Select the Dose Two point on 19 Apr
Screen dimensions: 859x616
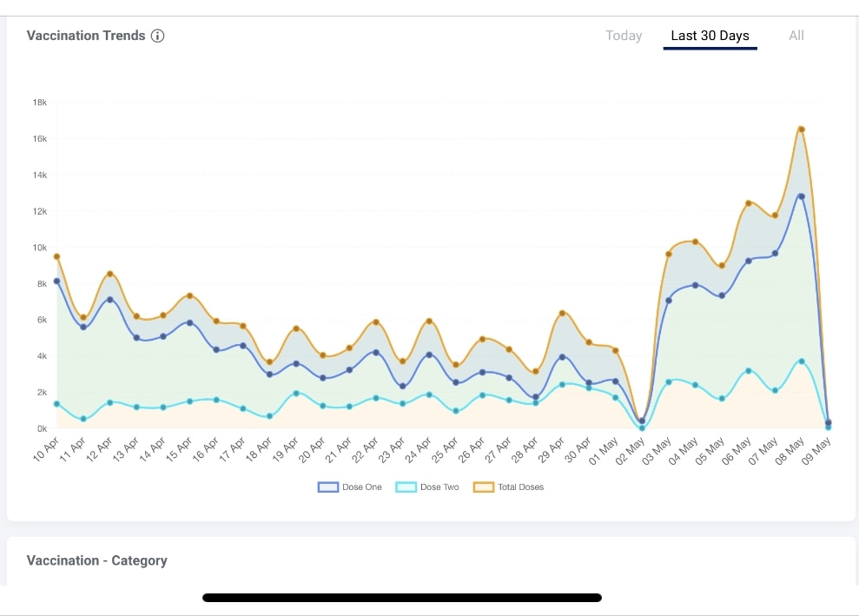(296, 394)
